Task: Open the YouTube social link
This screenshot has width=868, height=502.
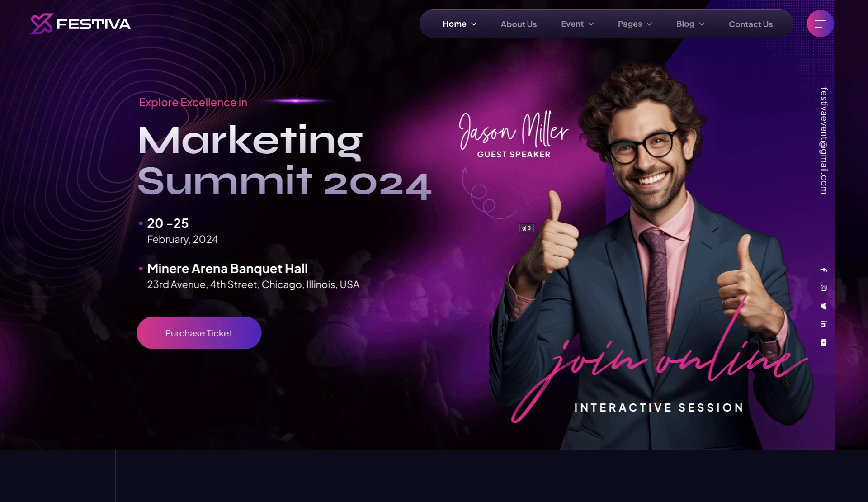Action: [824, 343]
